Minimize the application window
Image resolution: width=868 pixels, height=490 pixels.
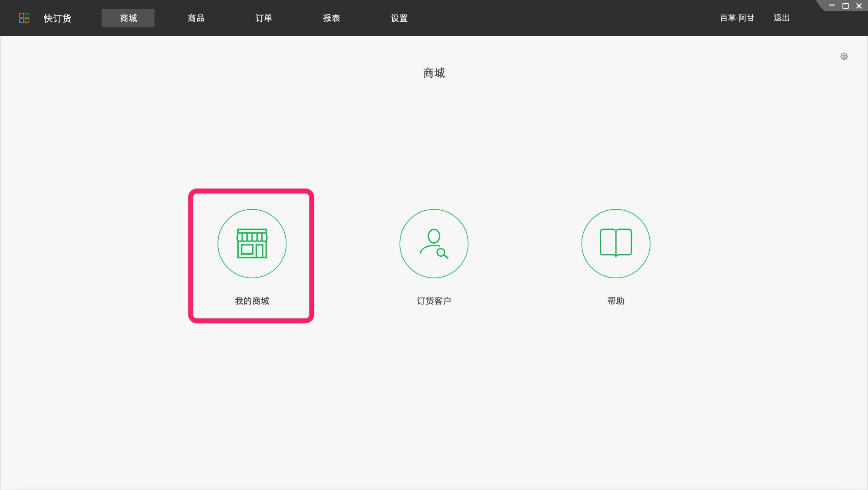coord(832,6)
